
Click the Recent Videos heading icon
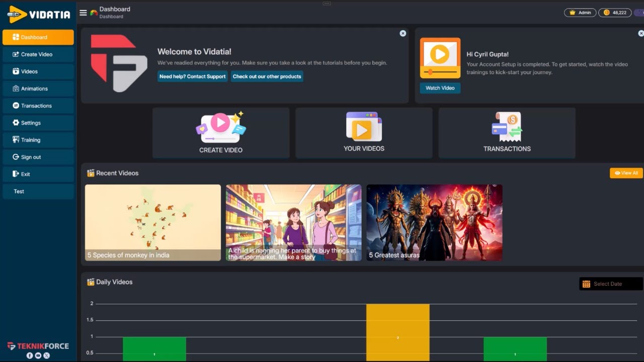click(x=91, y=173)
